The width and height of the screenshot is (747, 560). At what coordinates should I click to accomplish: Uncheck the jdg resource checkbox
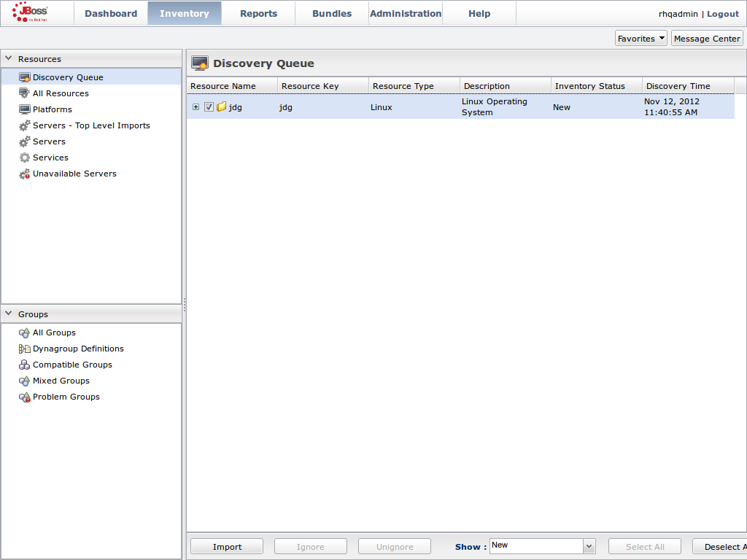(x=209, y=107)
